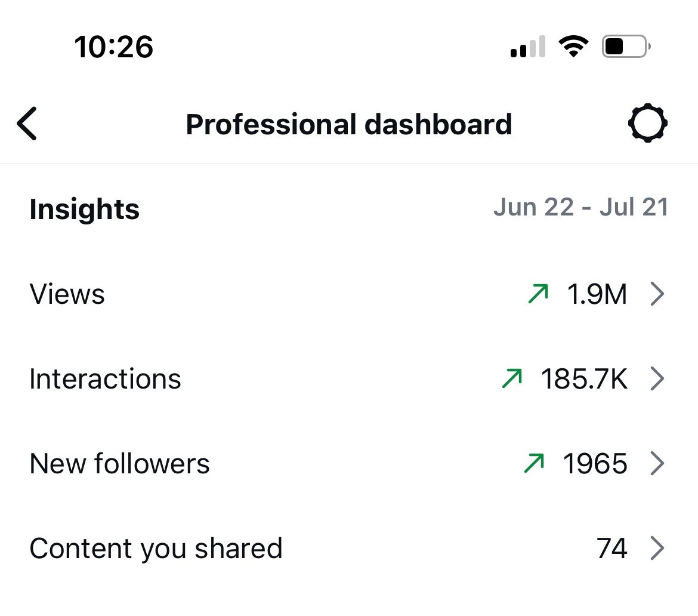Tap the battery indicator icon
This screenshot has height=616, width=698.
[626, 47]
